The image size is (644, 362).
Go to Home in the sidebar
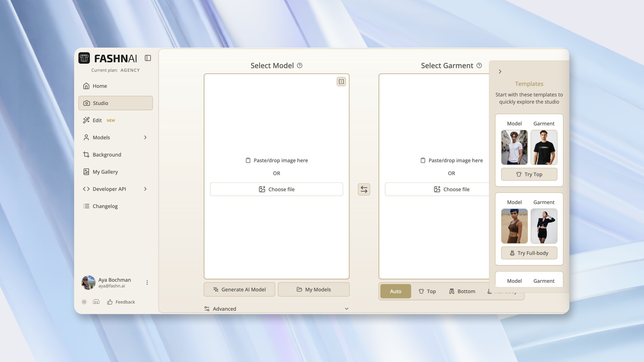116,86
